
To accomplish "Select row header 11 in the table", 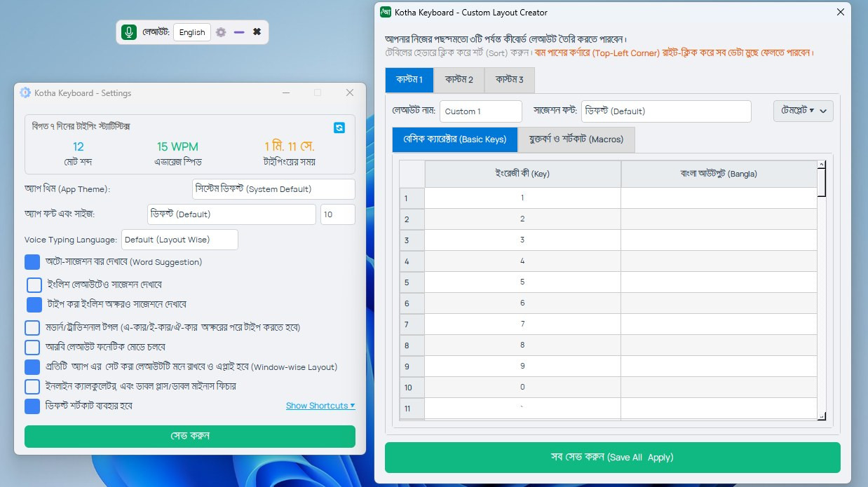I will (x=412, y=409).
